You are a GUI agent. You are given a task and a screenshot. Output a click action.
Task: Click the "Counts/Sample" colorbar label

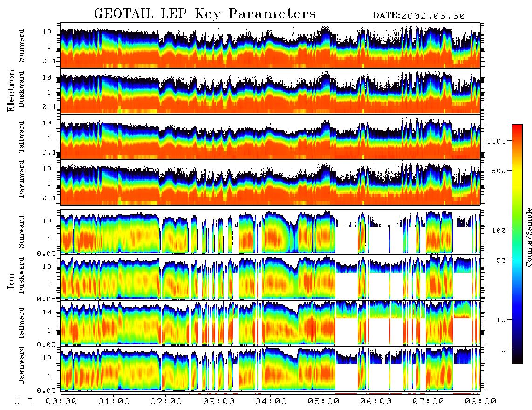point(528,237)
